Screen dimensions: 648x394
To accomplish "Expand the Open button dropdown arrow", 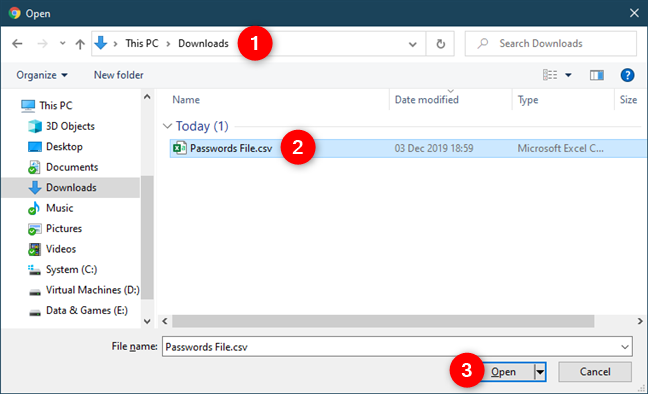I will [x=540, y=372].
